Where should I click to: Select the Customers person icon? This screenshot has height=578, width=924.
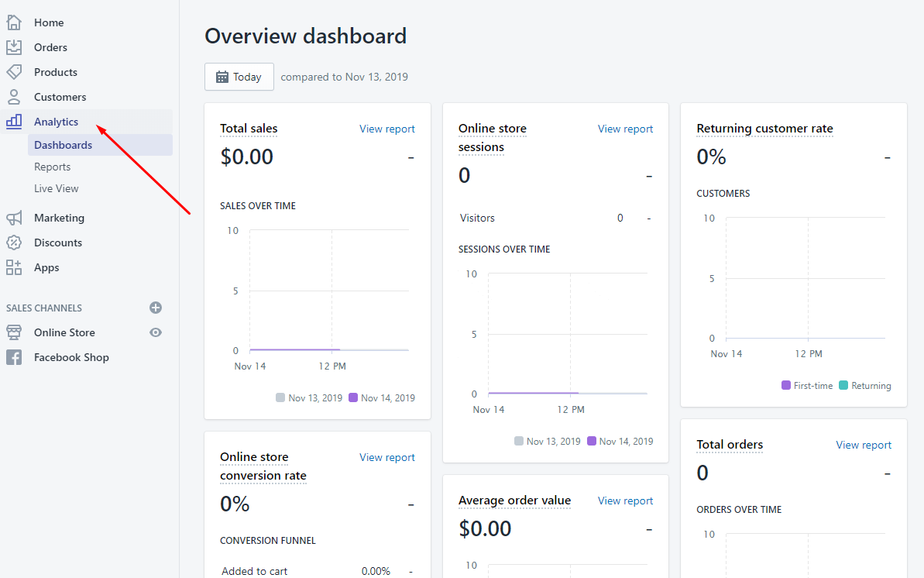coord(14,97)
